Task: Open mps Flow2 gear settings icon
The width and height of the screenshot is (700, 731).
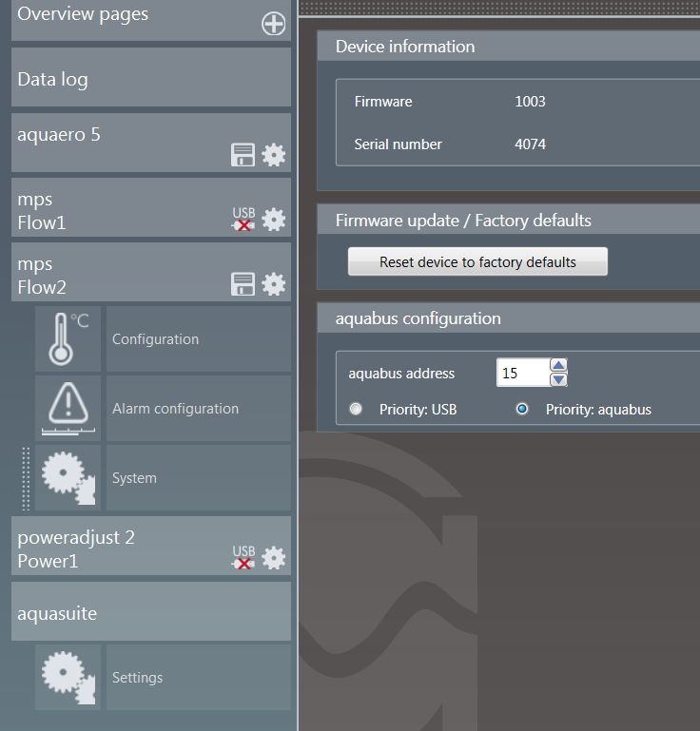Action: pos(273,284)
